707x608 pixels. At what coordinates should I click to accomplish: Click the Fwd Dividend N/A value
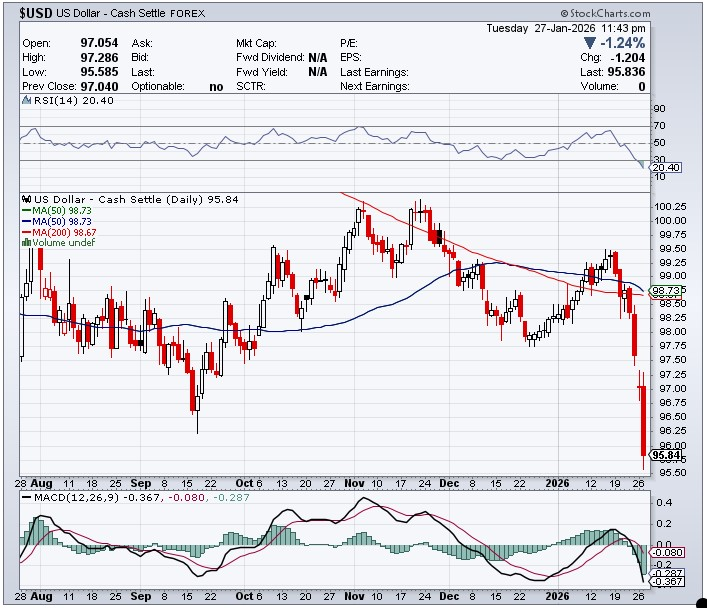(x=318, y=57)
